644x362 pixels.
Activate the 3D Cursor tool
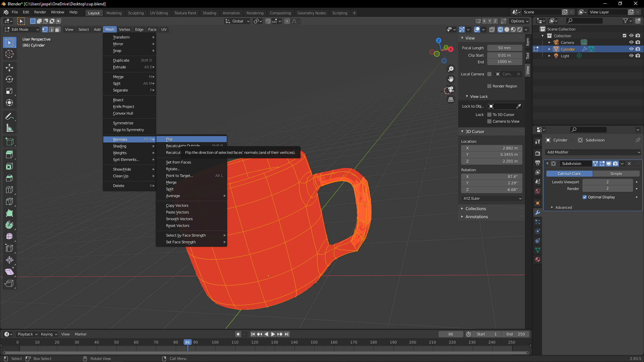[x=9, y=54]
